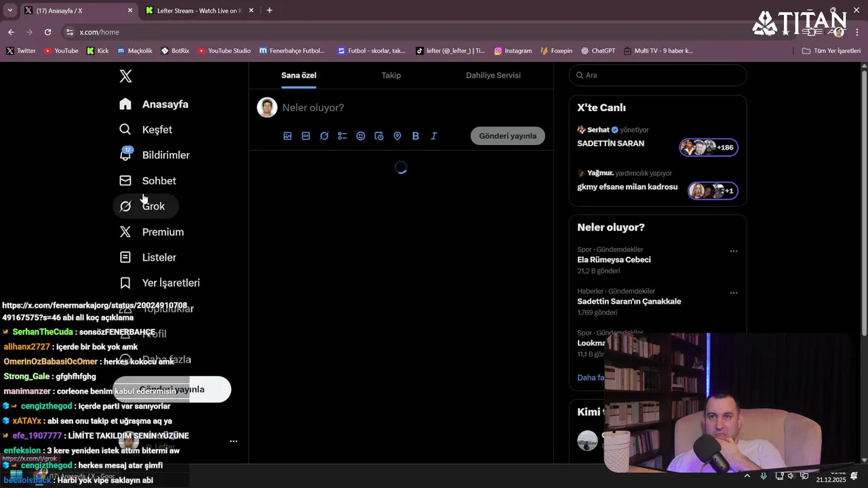Open taskbar clock showing 21.12.2025
This screenshot has height=488, width=868.
click(831, 476)
